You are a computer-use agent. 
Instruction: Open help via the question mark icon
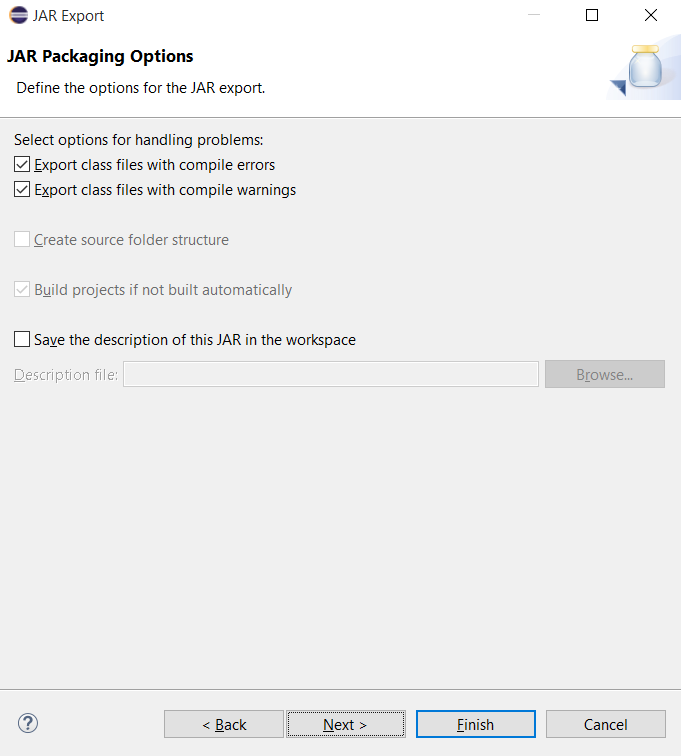click(28, 723)
